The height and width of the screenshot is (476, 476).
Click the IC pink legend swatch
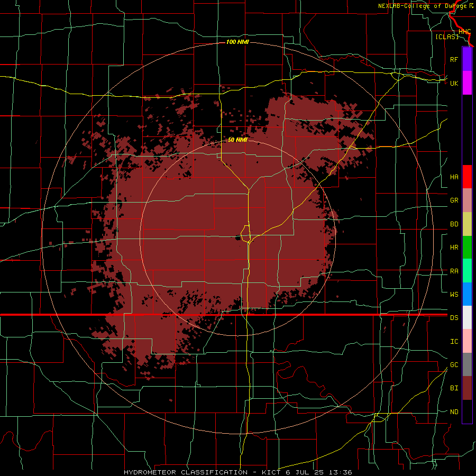(x=467, y=341)
